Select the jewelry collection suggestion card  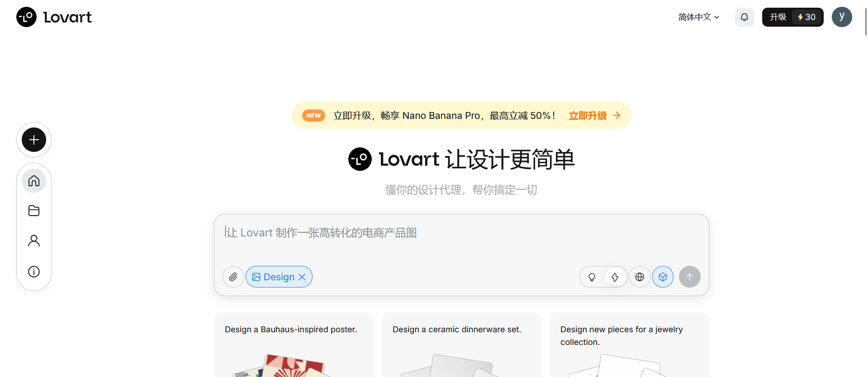[629, 344]
